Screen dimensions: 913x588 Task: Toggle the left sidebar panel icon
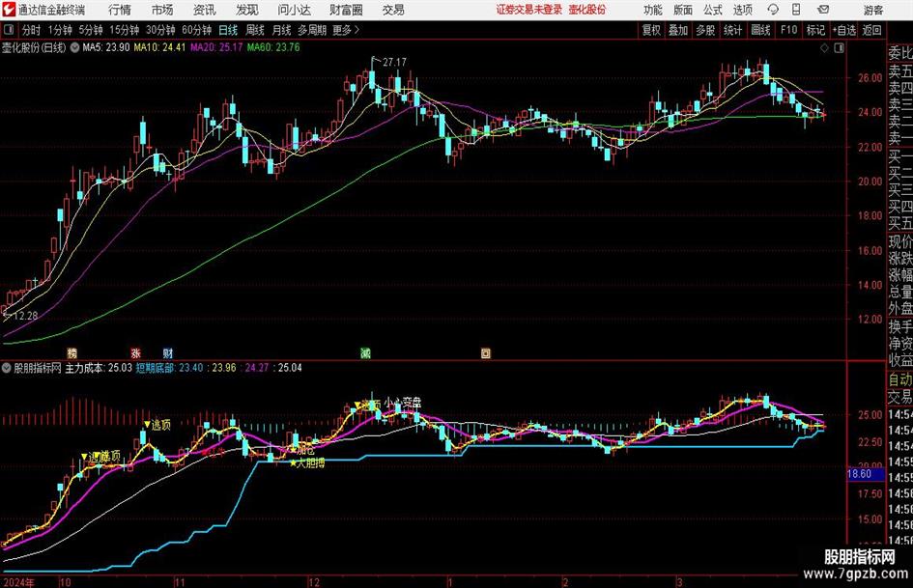(x=8, y=30)
